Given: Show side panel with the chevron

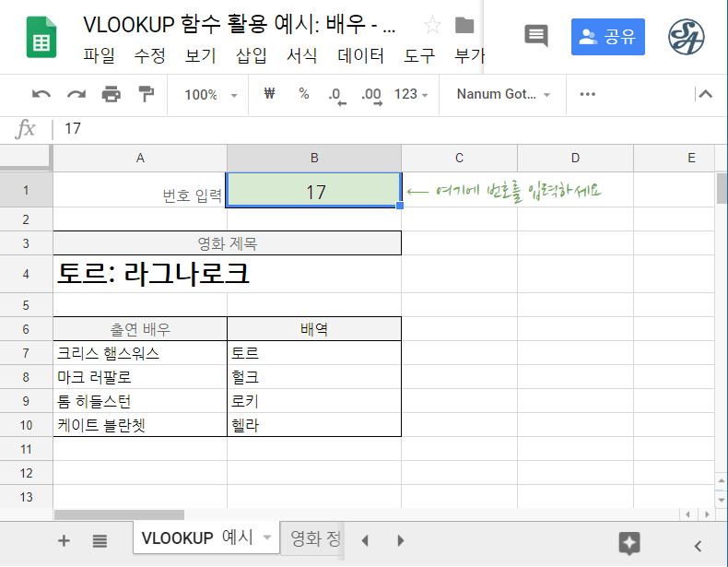Looking at the screenshot, I should pos(698,546).
